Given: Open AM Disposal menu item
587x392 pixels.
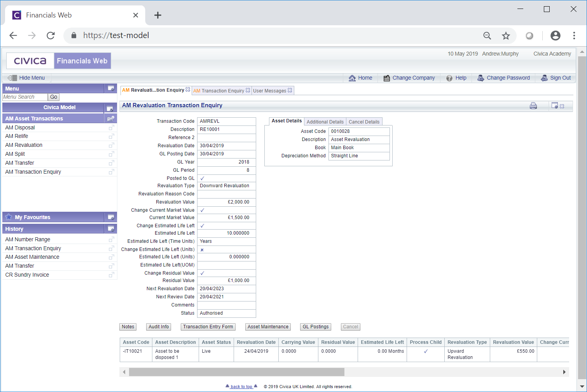Looking at the screenshot, I should coord(20,127).
